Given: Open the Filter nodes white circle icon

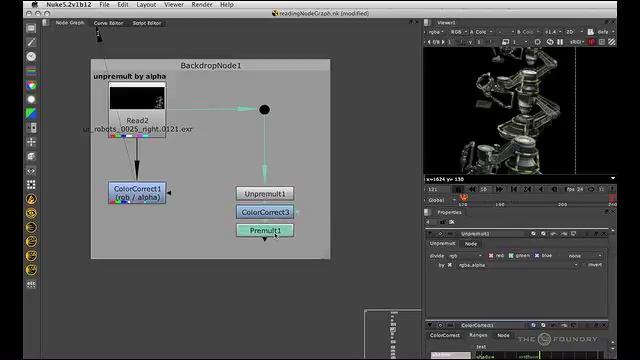Looking at the screenshot, I should coord(31,100).
